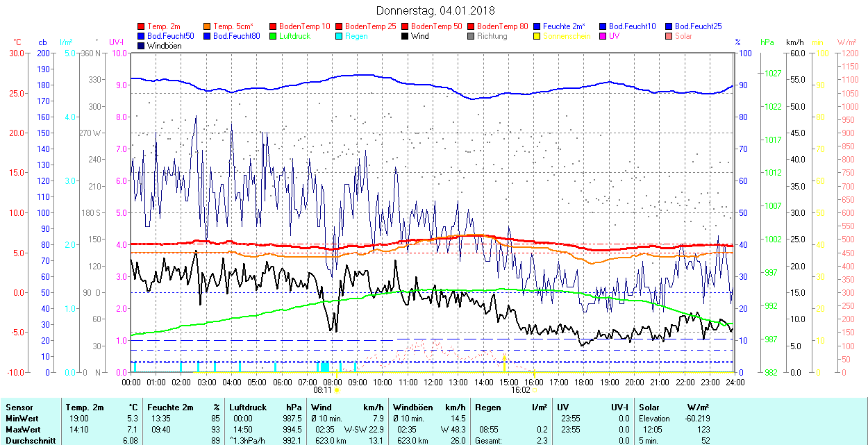
Task: Click the red Temp. 2m legend swatch
Action: 141,26
